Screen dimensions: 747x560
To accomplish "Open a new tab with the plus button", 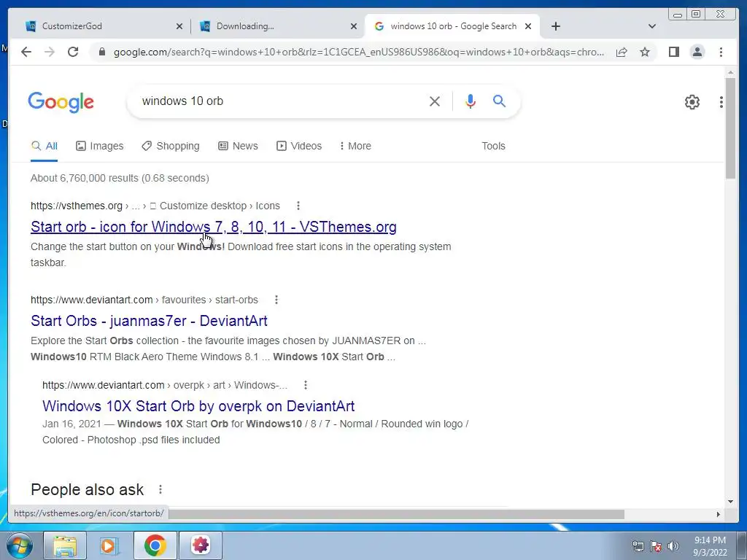I will coord(555,26).
